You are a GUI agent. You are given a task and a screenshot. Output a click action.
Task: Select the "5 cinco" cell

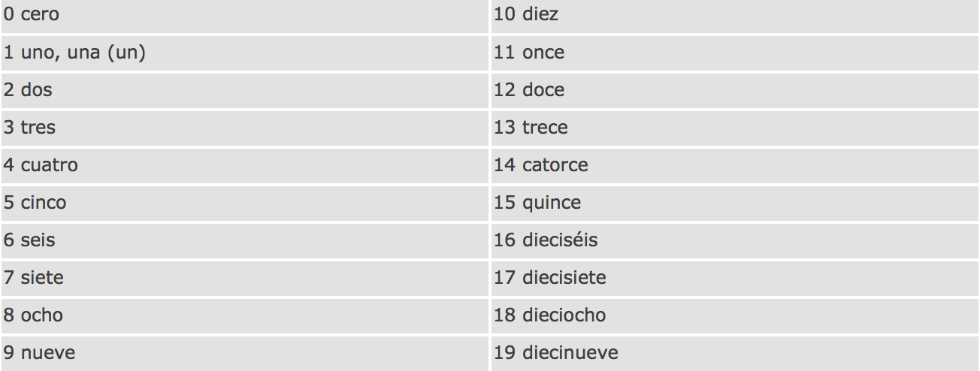tap(245, 203)
